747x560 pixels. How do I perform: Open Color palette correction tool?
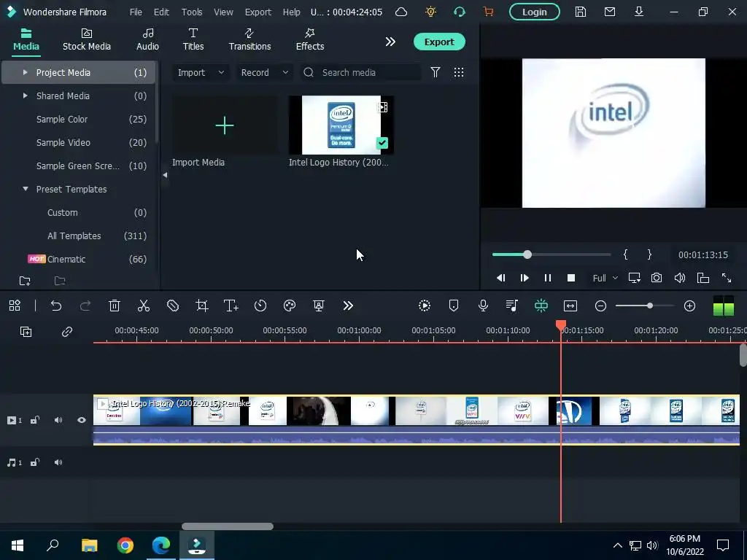(290, 306)
